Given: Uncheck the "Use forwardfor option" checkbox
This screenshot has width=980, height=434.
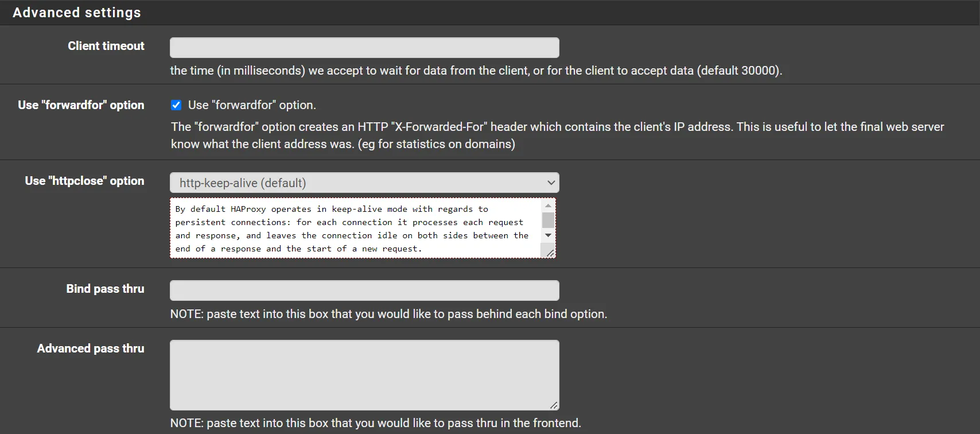Looking at the screenshot, I should [x=176, y=104].
